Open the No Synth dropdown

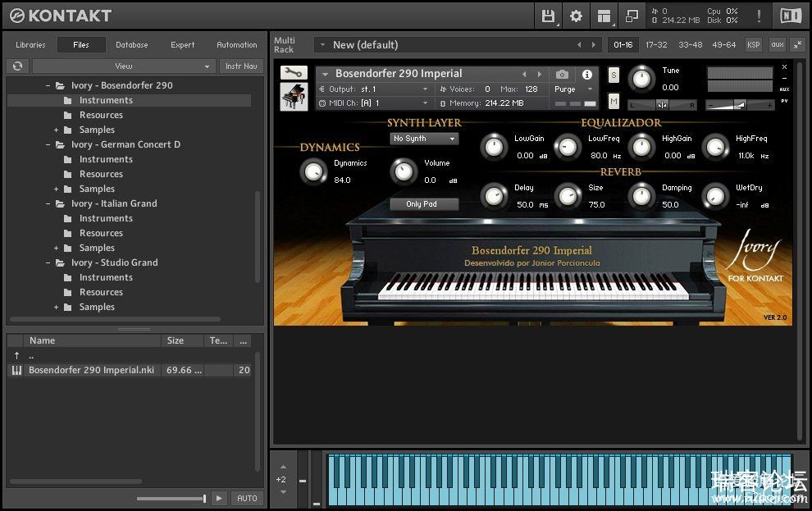424,139
